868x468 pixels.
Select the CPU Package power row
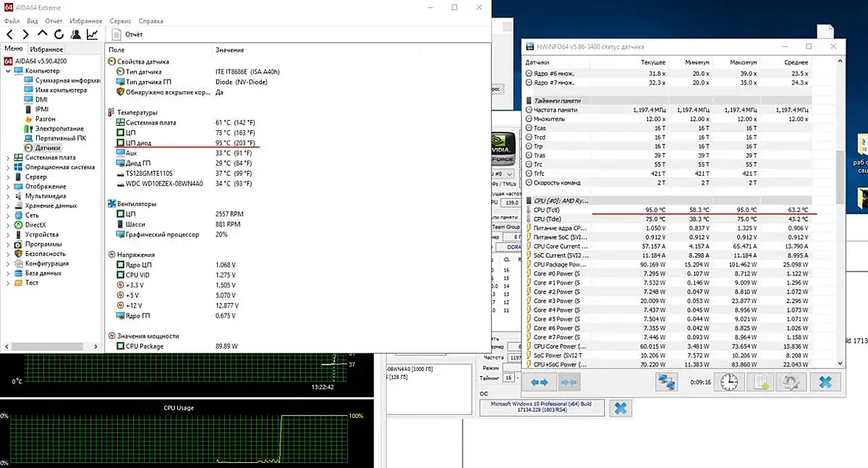[x=177, y=346]
